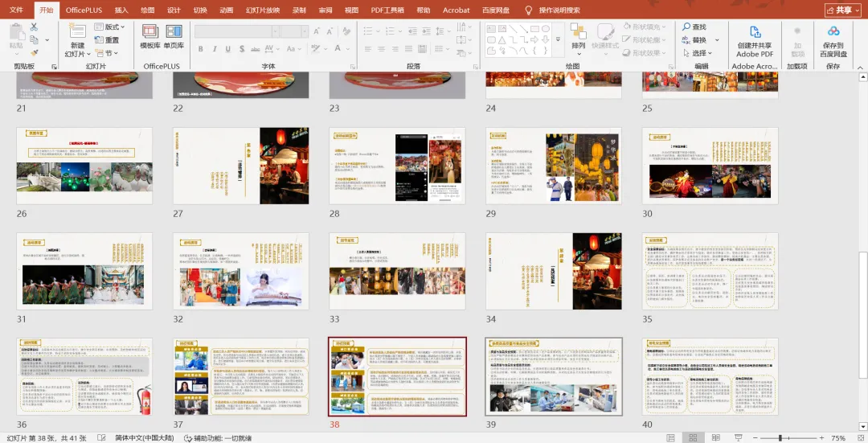The image size is (868, 443).
Task: Open the font size combo box
Action: point(294,31)
